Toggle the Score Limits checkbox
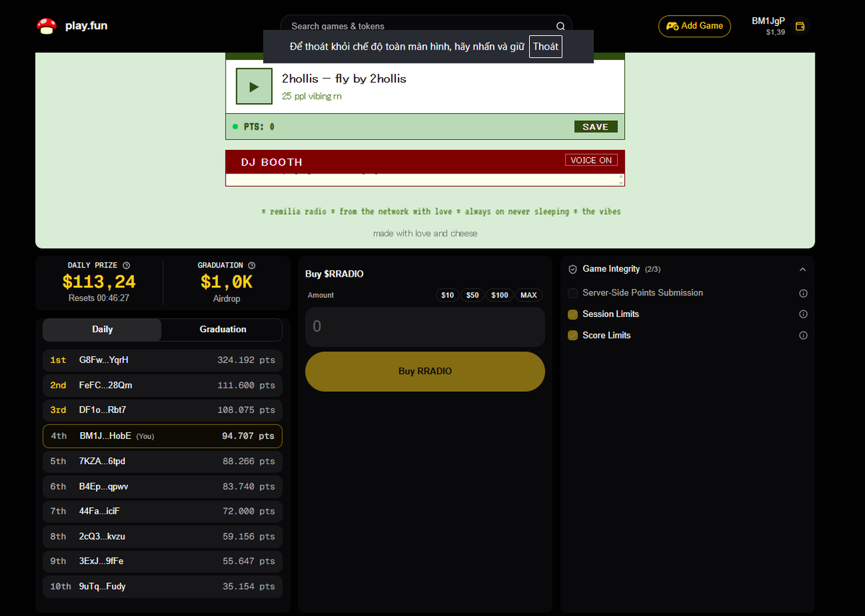Screen dimensions: 865x616 click(572, 336)
